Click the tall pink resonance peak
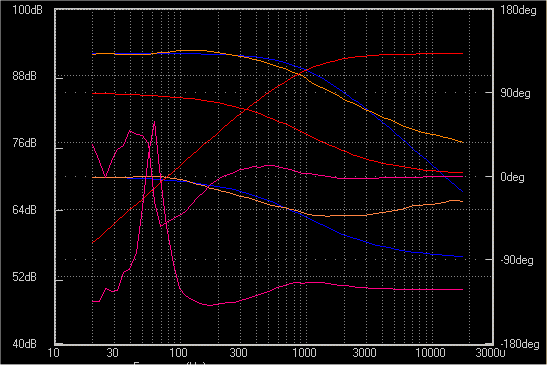 (154, 123)
